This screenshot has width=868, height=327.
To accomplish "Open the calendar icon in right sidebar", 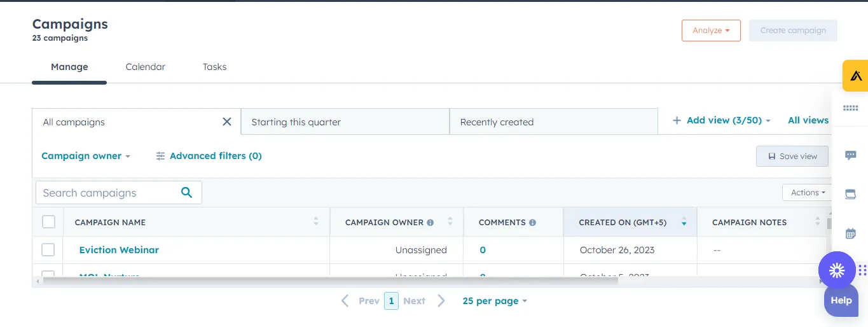I will [x=850, y=233].
